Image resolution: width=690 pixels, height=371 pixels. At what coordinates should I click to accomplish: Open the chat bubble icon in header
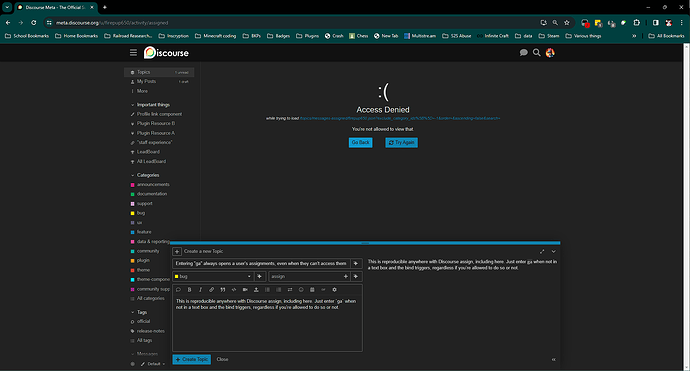point(524,53)
